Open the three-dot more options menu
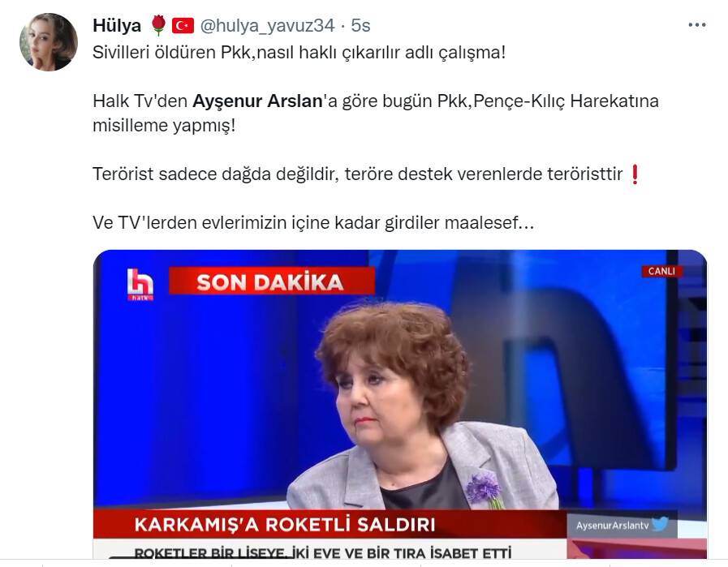The image size is (728, 567). (x=697, y=25)
